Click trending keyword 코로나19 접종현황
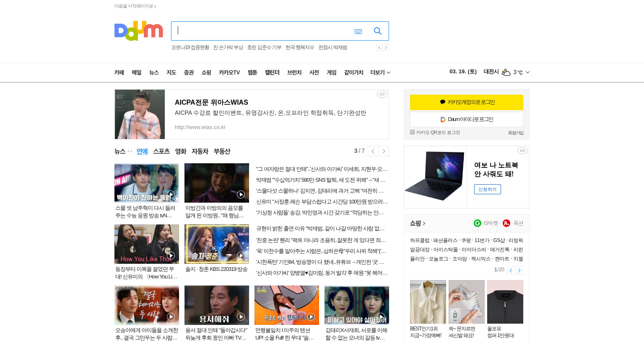 point(190,48)
